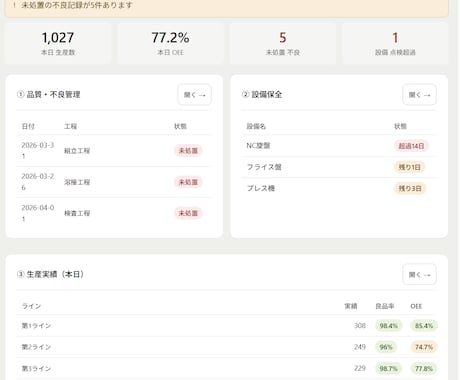Open the 生産実績 (本日) panel via 開く button
Screen dimensions: 460x380
pos(419,275)
